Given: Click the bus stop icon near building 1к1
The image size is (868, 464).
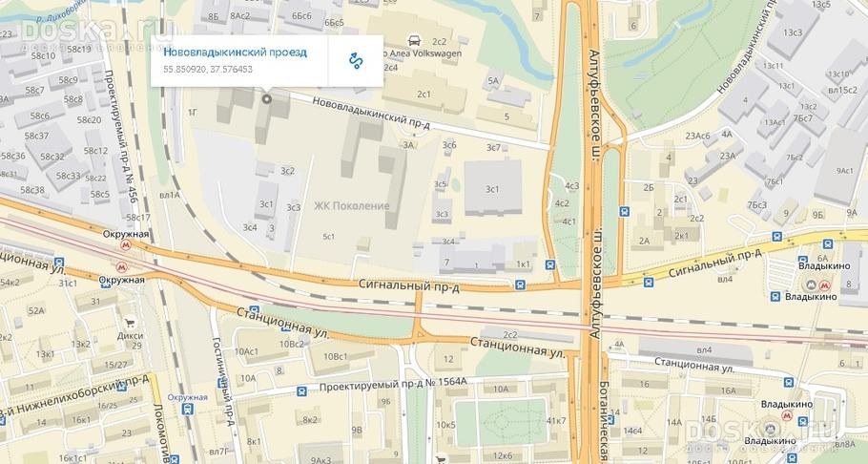Looking at the screenshot, I should (549, 264).
